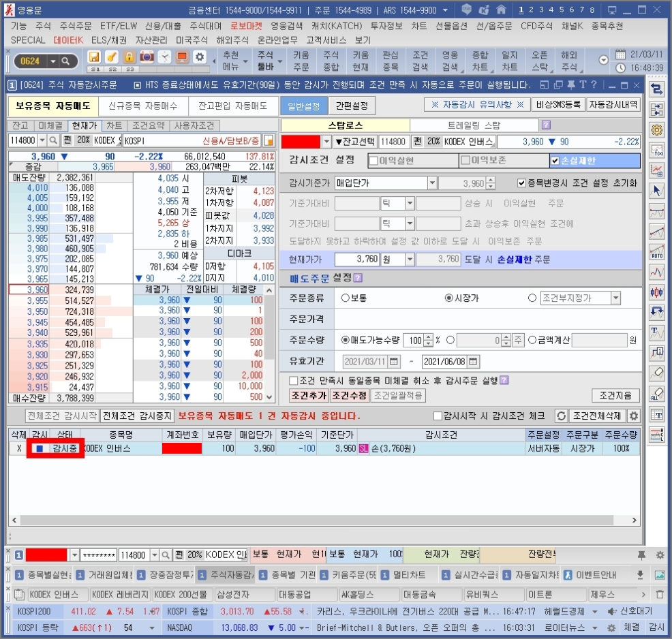Toggle 종목변경시 조건 설정 초기화 checkbox

[x=521, y=183]
